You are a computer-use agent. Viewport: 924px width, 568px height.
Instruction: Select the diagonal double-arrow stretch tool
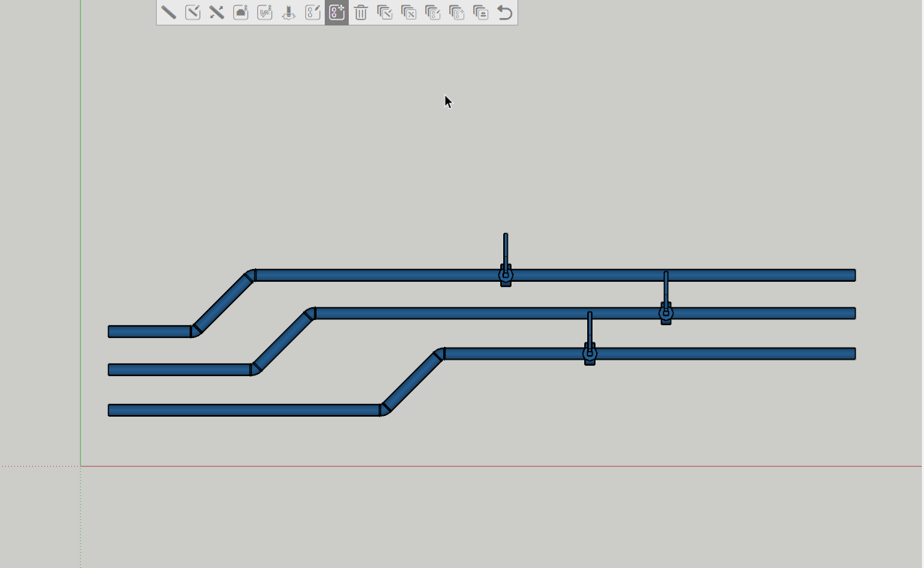pos(217,13)
